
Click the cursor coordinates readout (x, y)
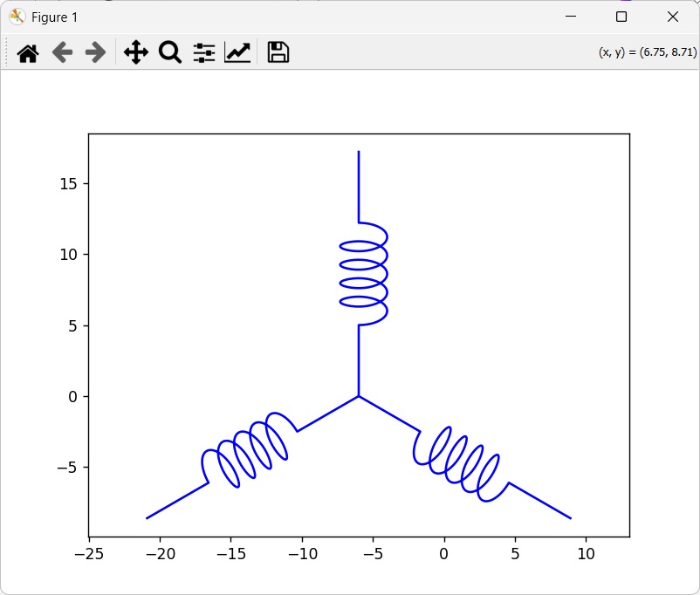pyautogui.click(x=648, y=52)
